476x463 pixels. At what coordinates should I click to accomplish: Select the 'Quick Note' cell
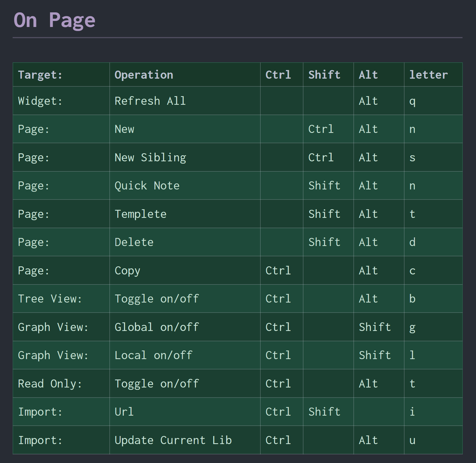147,186
